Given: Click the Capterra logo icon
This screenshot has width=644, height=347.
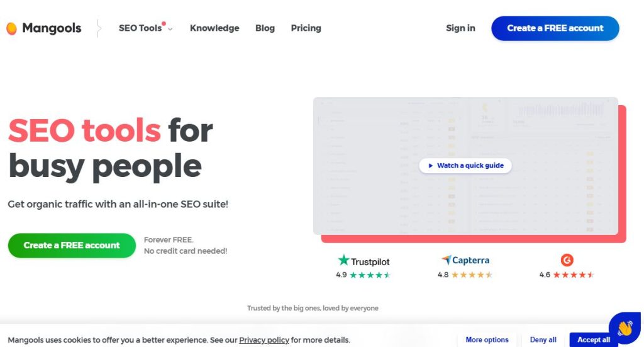Looking at the screenshot, I should coord(446,260).
